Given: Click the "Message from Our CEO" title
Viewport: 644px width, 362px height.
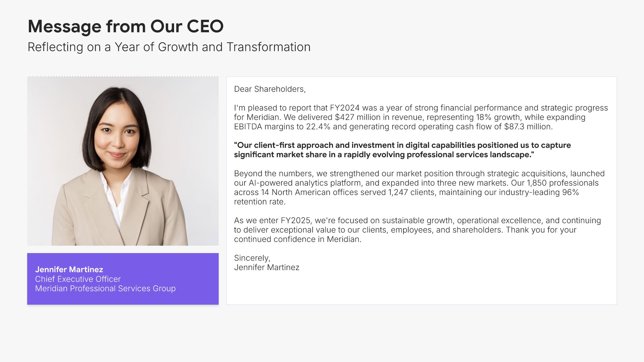Looking at the screenshot, I should click(x=125, y=26).
